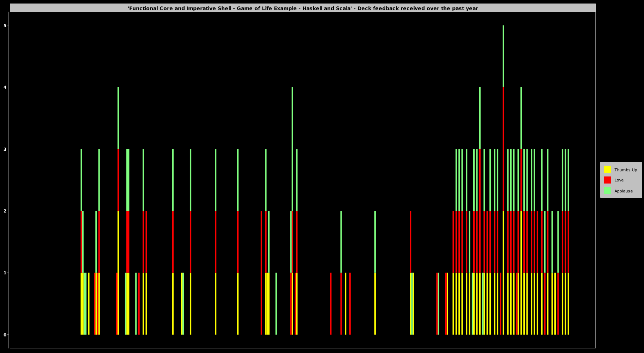Viewport: 644px width, 353px height.
Task: Click the y-axis label 3
Action: click(5, 149)
